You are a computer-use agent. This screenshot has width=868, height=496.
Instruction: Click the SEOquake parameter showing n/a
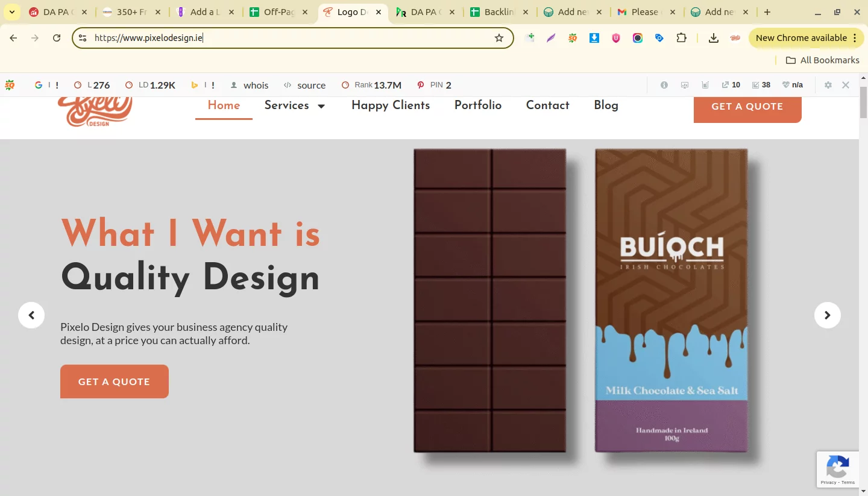tap(793, 85)
